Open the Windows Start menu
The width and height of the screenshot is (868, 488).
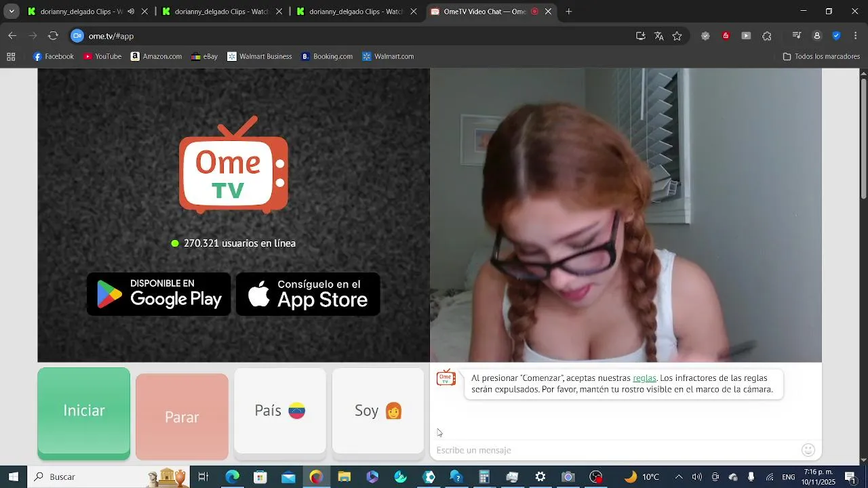click(13, 476)
